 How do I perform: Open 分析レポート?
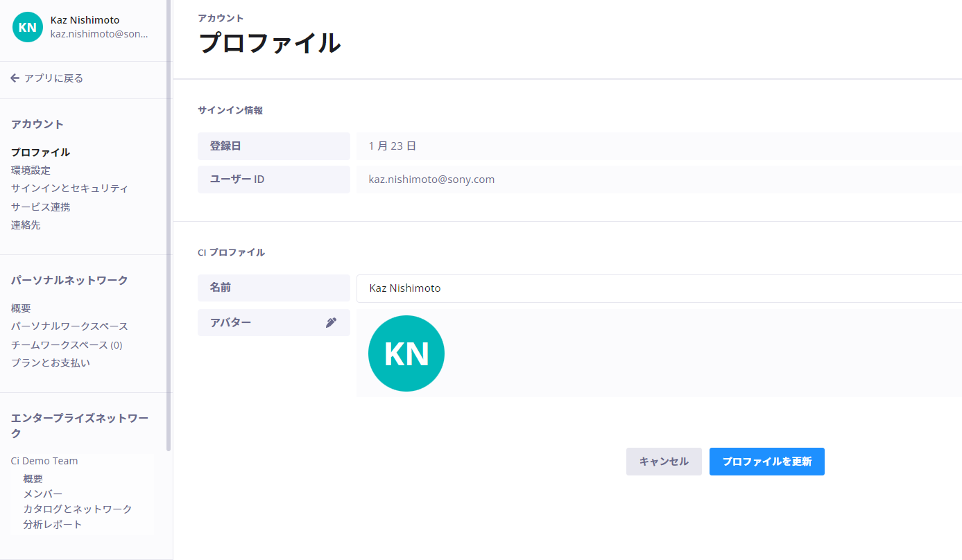[x=53, y=525]
